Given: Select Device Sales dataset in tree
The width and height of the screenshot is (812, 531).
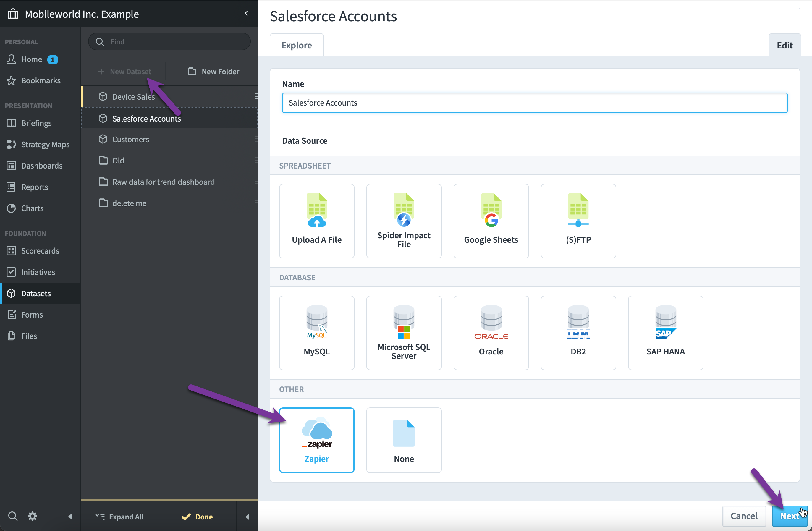Looking at the screenshot, I should (169, 96).
